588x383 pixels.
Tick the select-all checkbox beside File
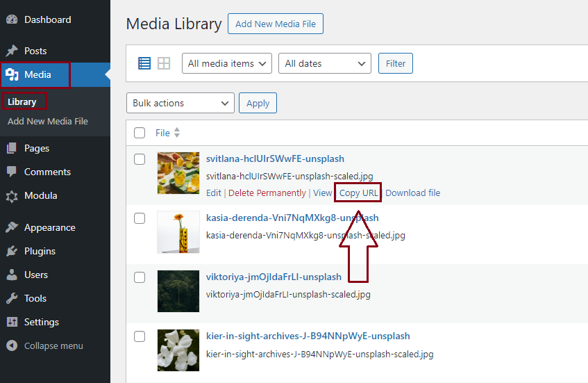point(140,133)
